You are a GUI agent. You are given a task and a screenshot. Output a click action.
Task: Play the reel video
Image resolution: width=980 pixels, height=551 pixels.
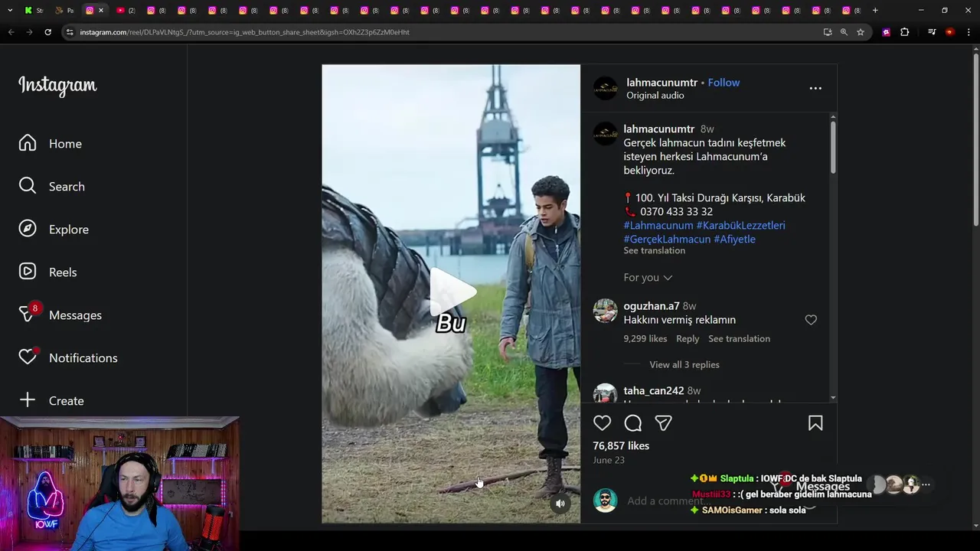451,292
